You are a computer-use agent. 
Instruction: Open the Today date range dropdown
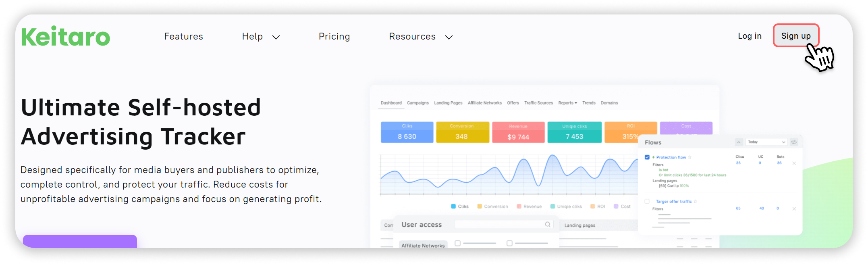[766, 142]
